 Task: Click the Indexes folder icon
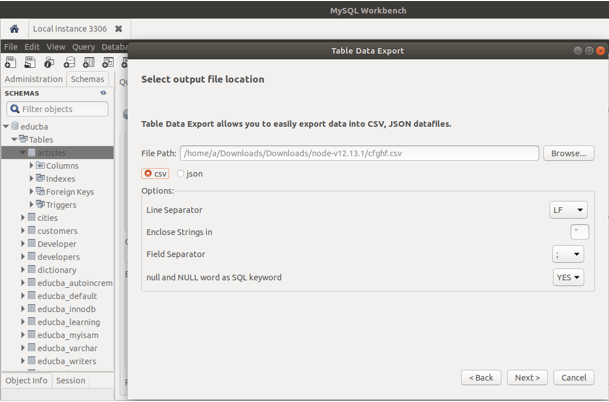[40, 178]
